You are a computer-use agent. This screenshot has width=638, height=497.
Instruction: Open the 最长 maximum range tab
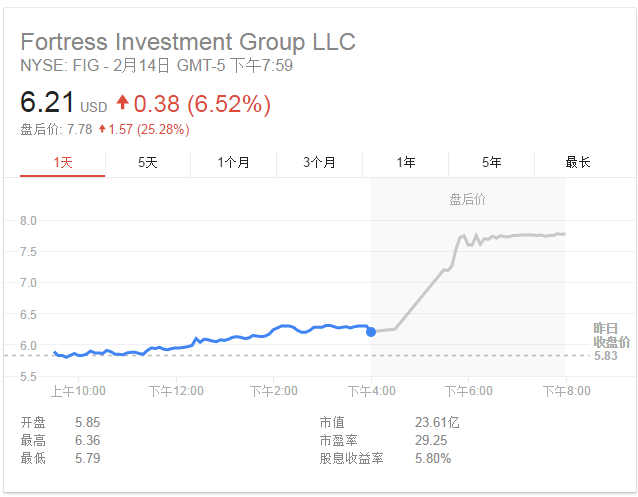(x=577, y=162)
